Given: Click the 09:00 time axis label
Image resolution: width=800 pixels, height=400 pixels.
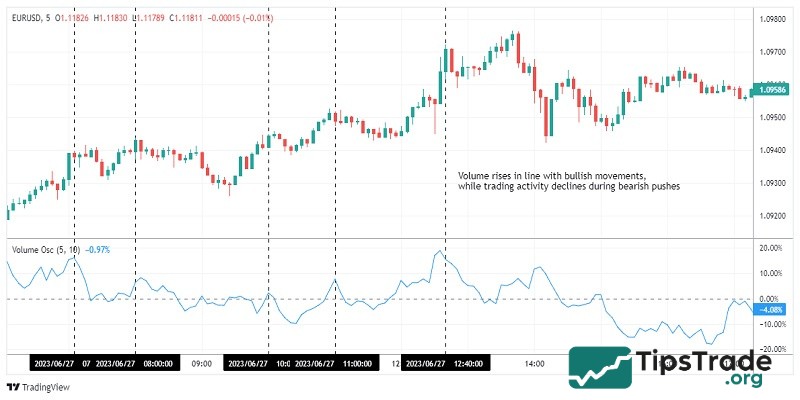Looking at the screenshot, I should [x=200, y=364].
